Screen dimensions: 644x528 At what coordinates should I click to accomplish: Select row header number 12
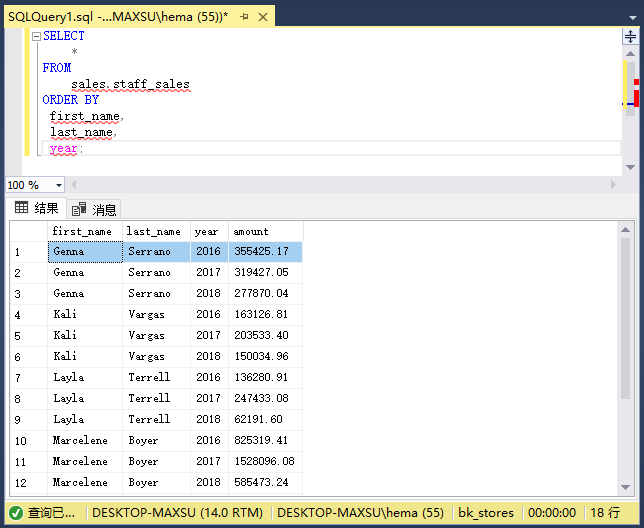[29, 482]
